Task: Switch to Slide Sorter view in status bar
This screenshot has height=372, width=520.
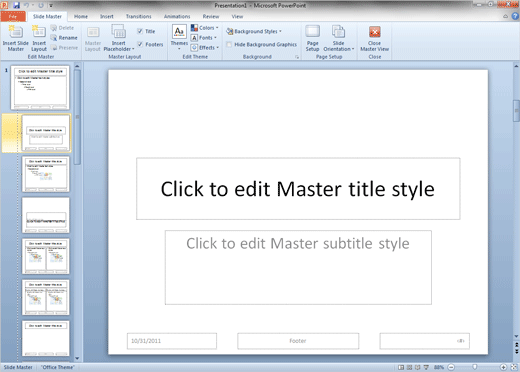Action: pos(409,367)
